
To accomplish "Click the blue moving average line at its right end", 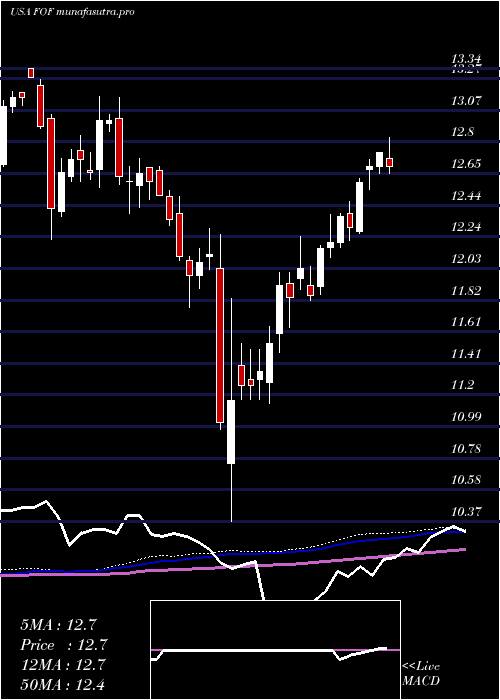I will pyautogui.click(x=462, y=531).
